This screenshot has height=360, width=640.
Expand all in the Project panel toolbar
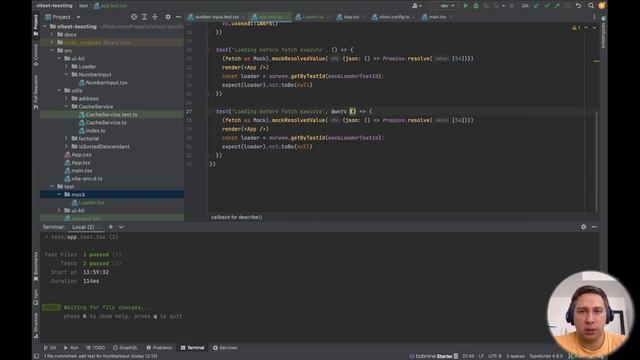coord(144,17)
